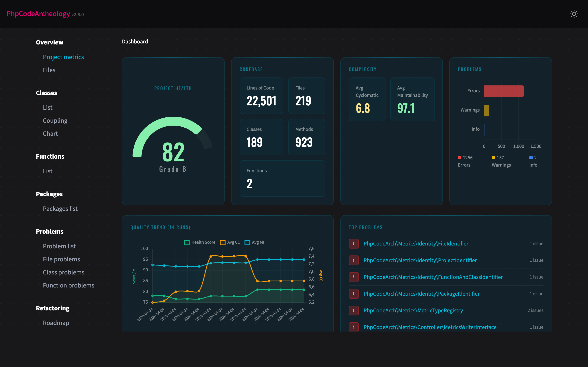The height and width of the screenshot is (367, 588).
Task: Click the error icon next to FileIdentifier problem
Action: tap(354, 243)
